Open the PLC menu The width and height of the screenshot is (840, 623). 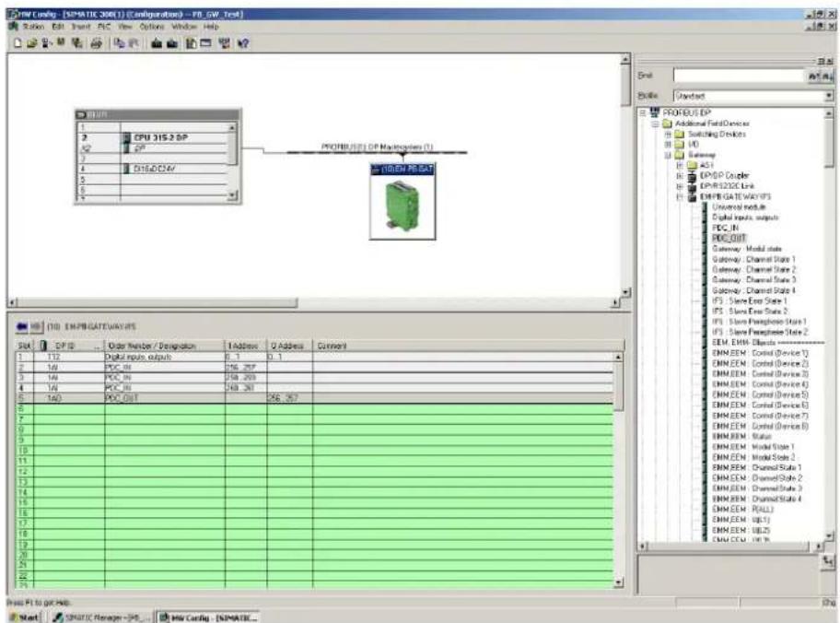pos(104,27)
